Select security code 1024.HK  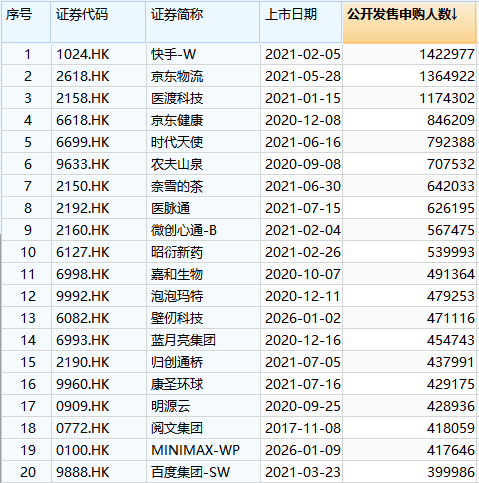pyautogui.click(x=99, y=54)
